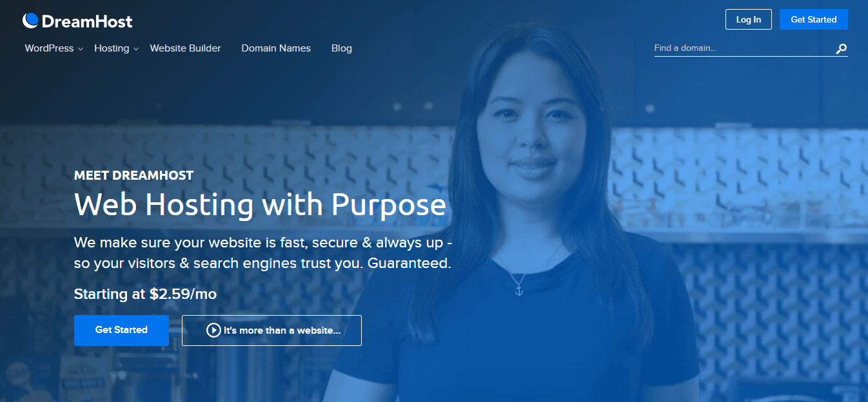Screen dimensions: 868x402
Task: Click the domain search magnifier icon
Action: tap(841, 49)
